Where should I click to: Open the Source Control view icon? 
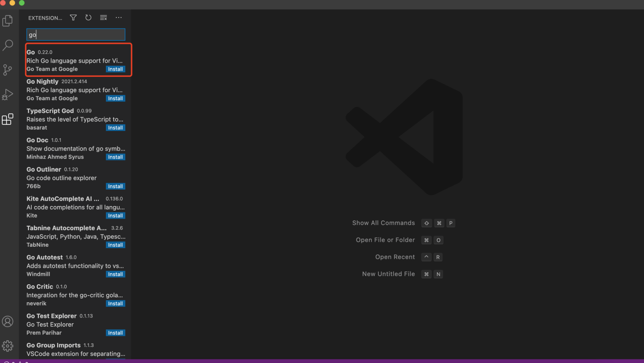coord(8,70)
